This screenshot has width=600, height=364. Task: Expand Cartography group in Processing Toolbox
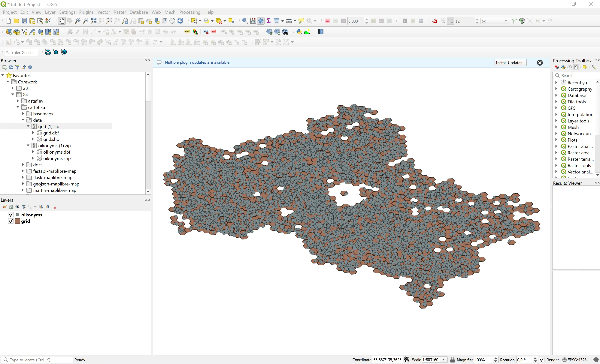(556, 89)
